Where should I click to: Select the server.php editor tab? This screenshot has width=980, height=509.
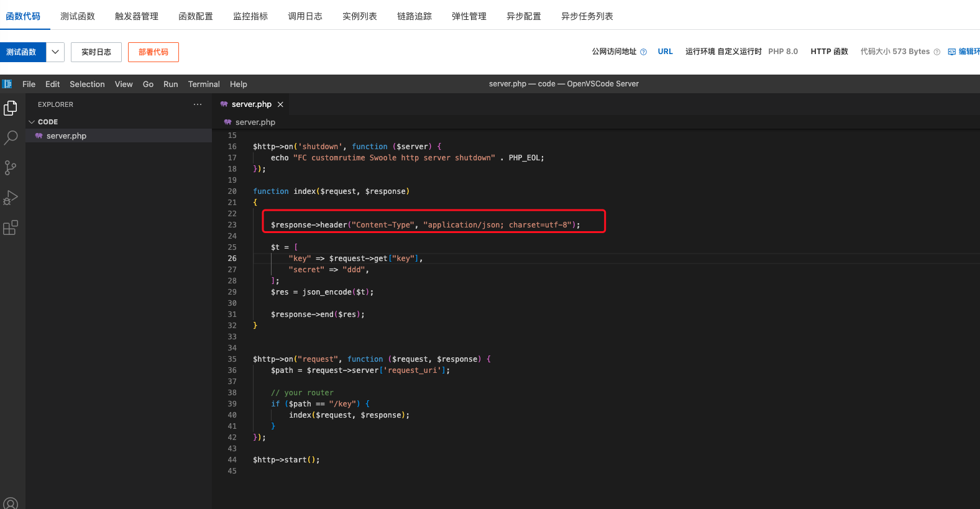(x=252, y=104)
